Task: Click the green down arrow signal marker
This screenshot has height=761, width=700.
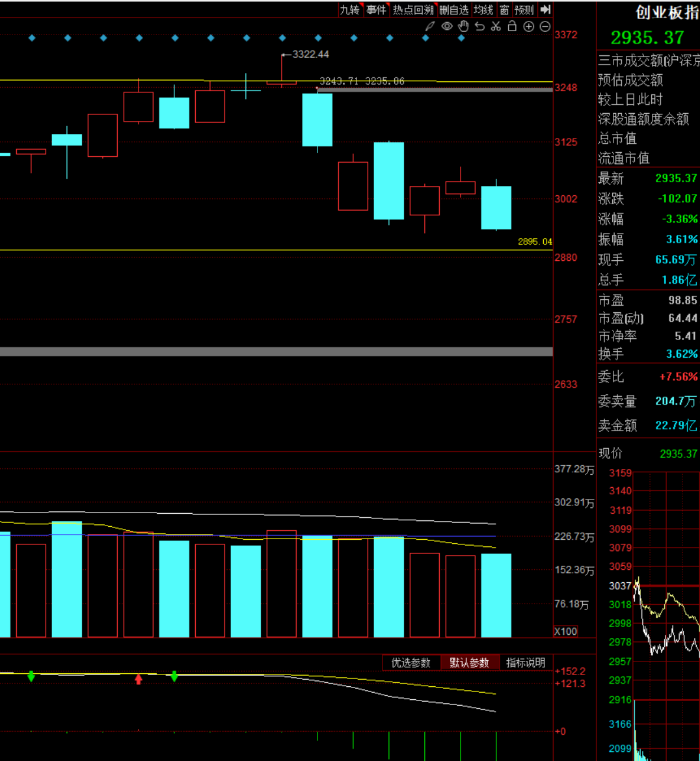Action: [x=31, y=676]
